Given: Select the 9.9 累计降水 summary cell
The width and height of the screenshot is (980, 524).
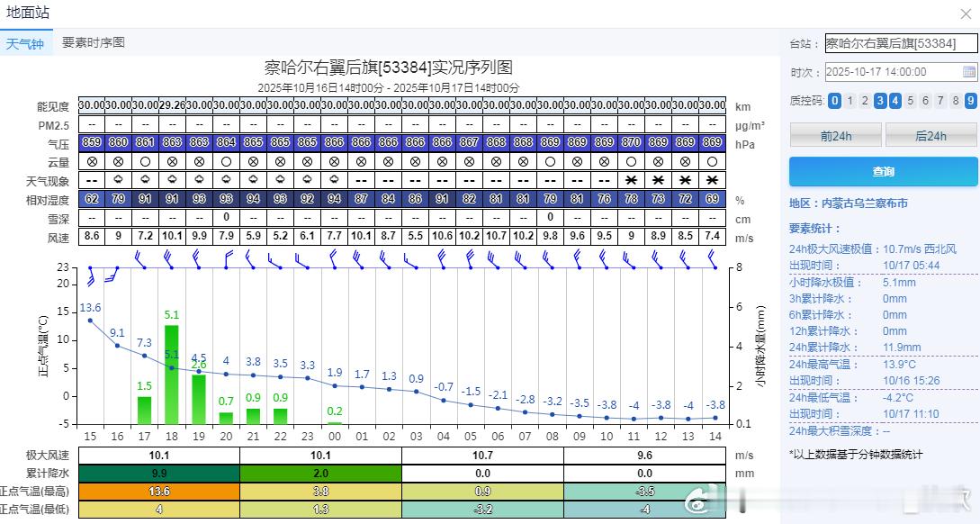Looking at the screenshot, I should pos(159,474).
